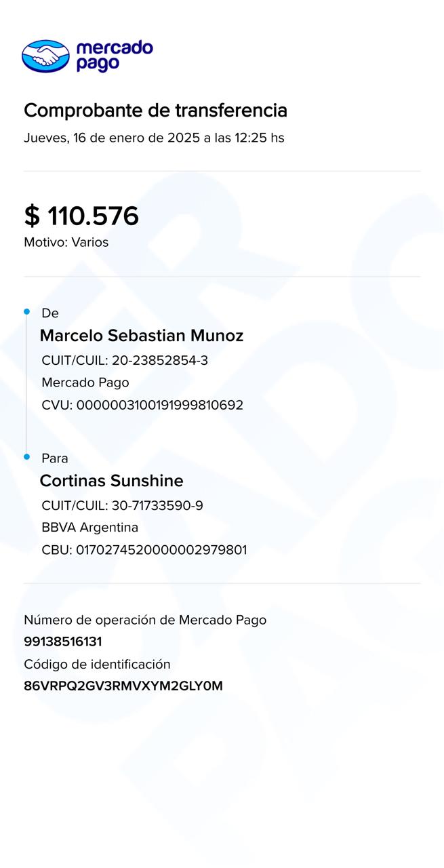Click the "mercado pago" wordmark text

click(114, 56)
